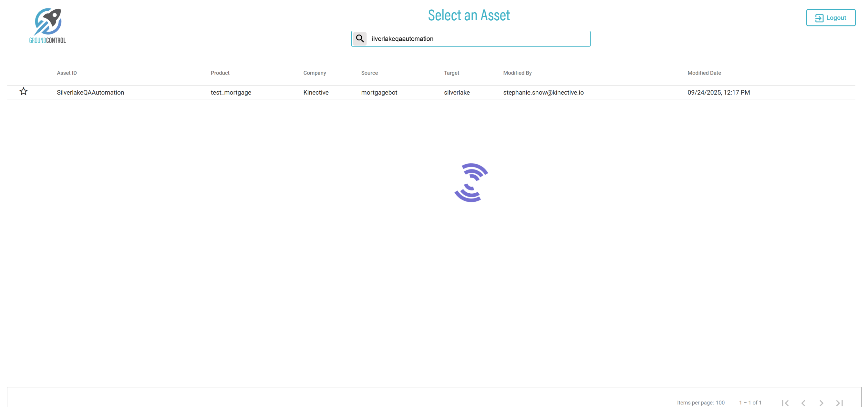Go to the previous page

803,402
